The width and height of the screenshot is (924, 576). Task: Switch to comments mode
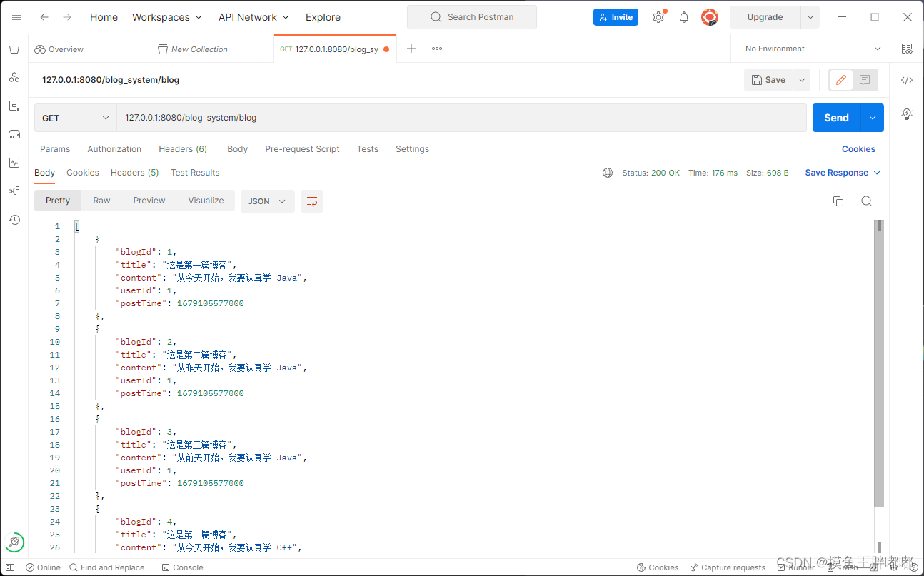pyautogui.click(x=865, y=80)
